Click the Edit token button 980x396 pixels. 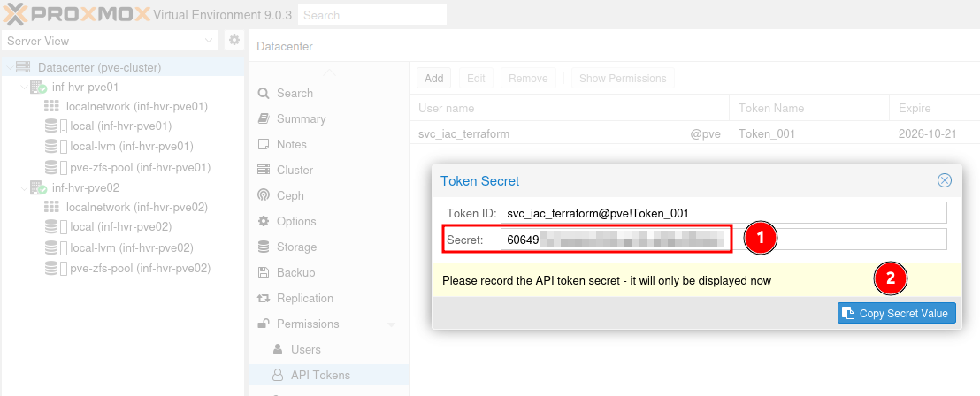476,78
